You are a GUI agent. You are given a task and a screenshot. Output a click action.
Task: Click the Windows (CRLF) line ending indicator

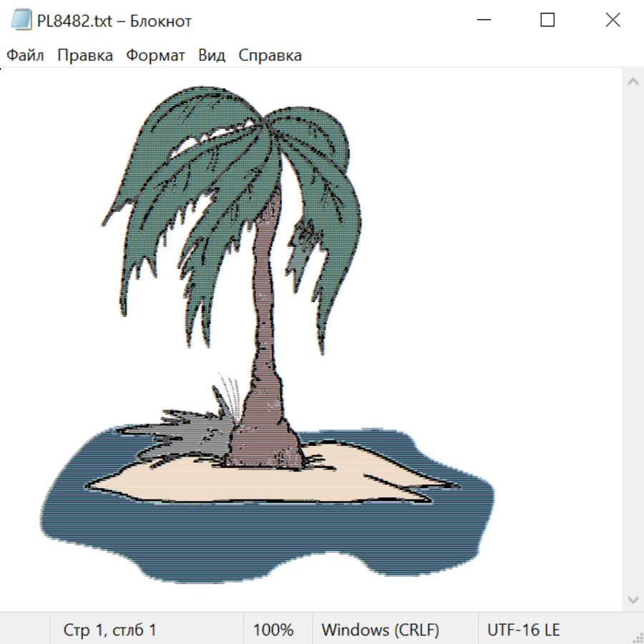point(380,630)
